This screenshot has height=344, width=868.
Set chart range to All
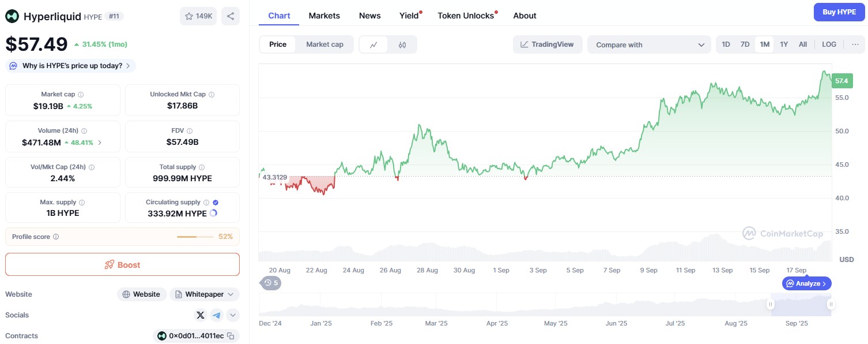pyautogui.click(x=803, y=44)
